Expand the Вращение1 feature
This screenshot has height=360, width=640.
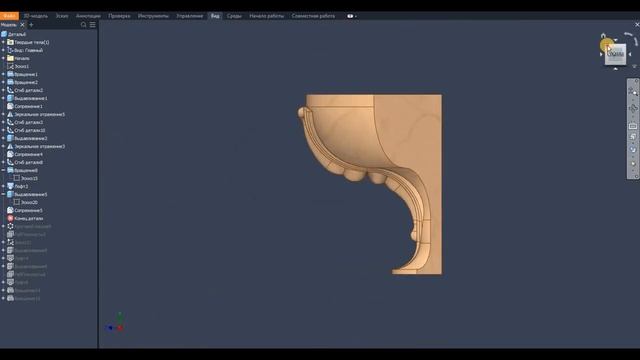point(3,74)
